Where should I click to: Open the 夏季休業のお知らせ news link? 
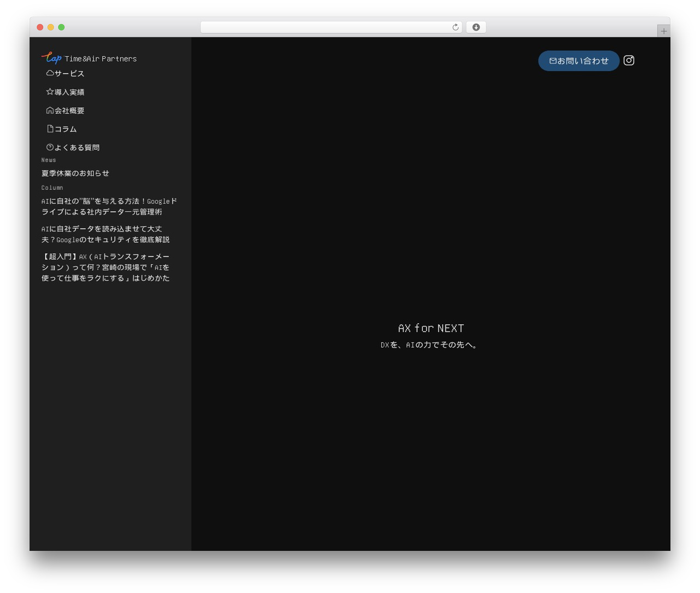coord(75,173)
